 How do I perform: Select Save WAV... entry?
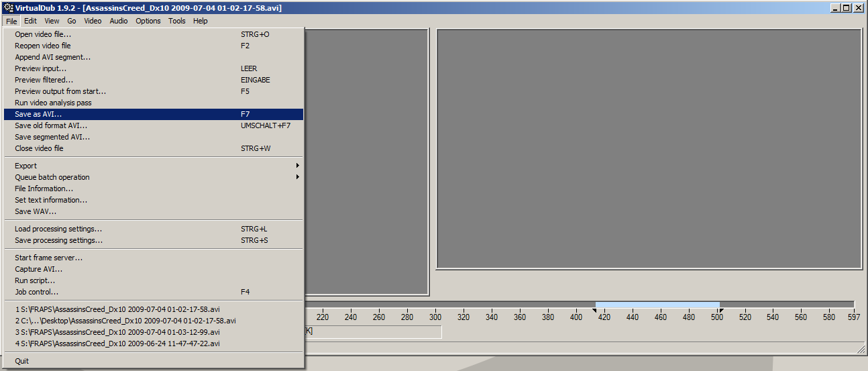[x=154, y=211]
